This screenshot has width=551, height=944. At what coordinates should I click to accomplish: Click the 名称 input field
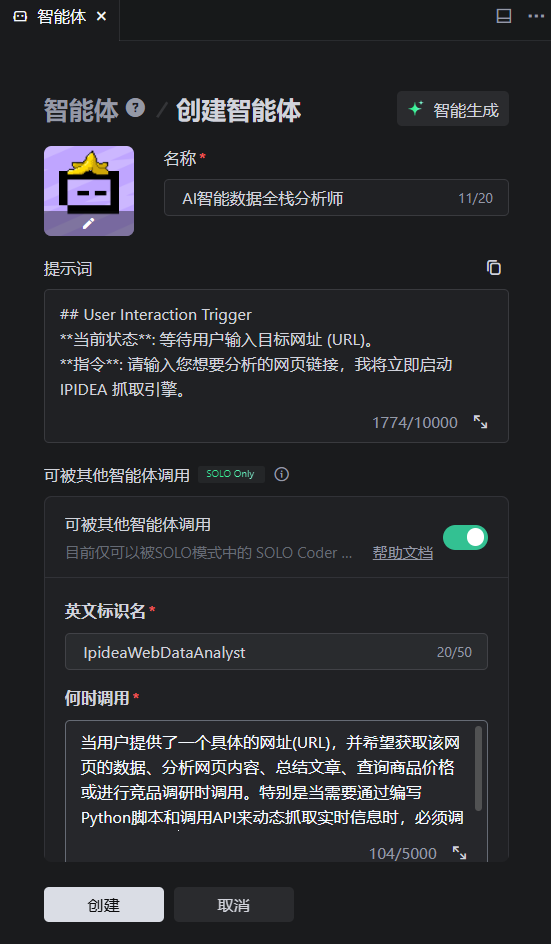click(x=336, y=197)
